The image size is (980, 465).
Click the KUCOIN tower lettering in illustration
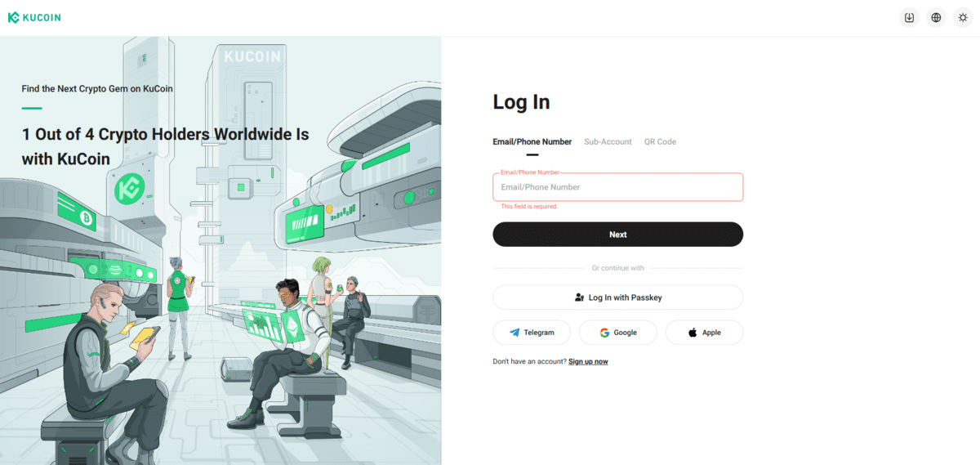pyautogui.click(x=252, y=57)
